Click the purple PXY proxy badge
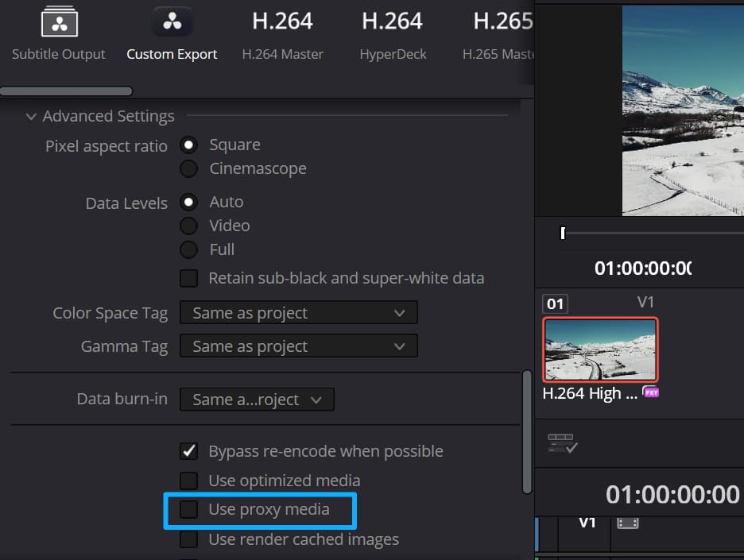The width and height of the screenshot is (744, 560). [651, 394]
